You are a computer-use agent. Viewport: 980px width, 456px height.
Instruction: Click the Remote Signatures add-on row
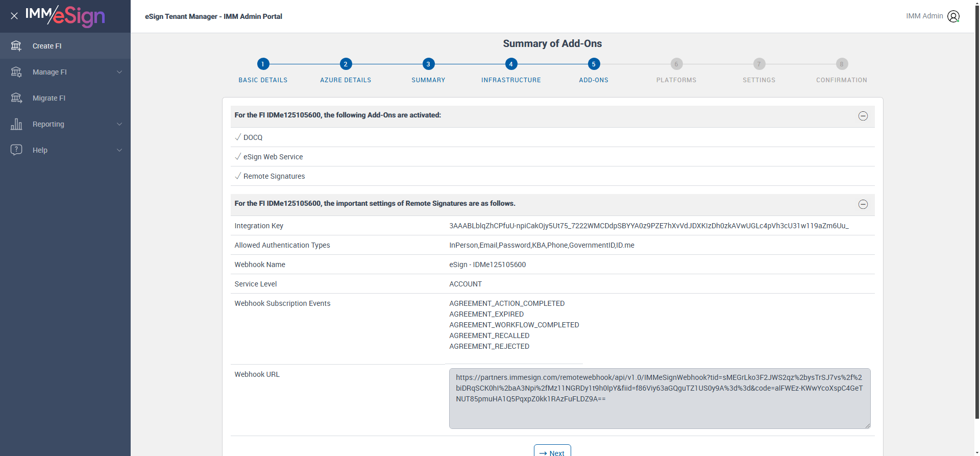(x=552, y=176)
